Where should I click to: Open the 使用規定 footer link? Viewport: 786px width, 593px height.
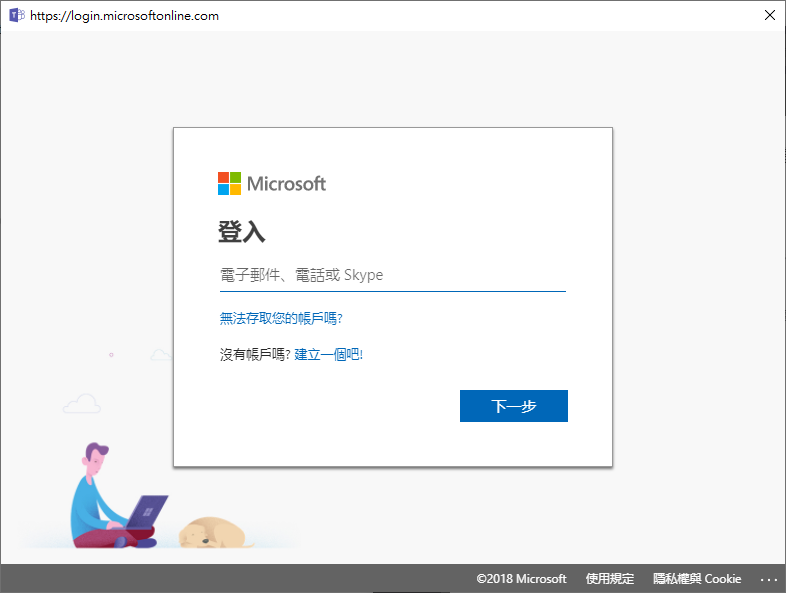click(x=610, y=578)
